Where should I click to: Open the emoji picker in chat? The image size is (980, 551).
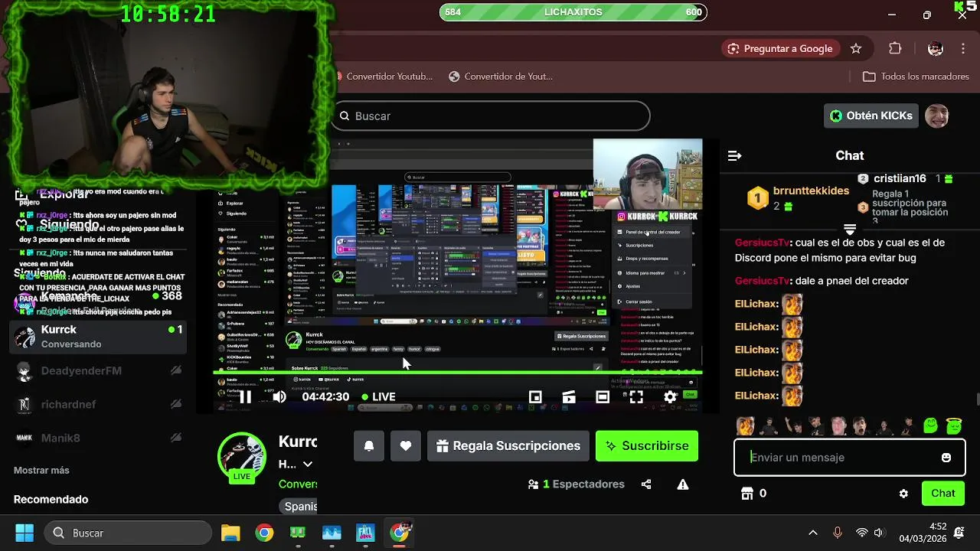coord(946,458)
